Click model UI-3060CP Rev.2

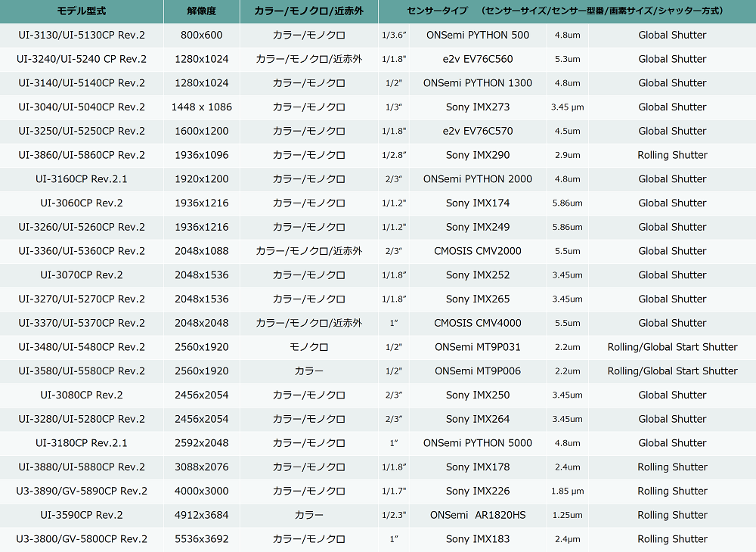pyautogui.click(x=82, y=203)
